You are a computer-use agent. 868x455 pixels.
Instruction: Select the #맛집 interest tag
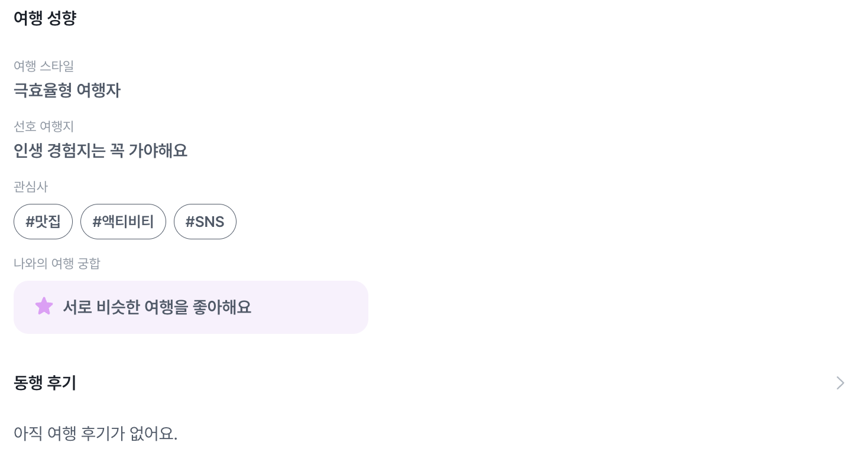pyautogui.click(x=43, y=222)
